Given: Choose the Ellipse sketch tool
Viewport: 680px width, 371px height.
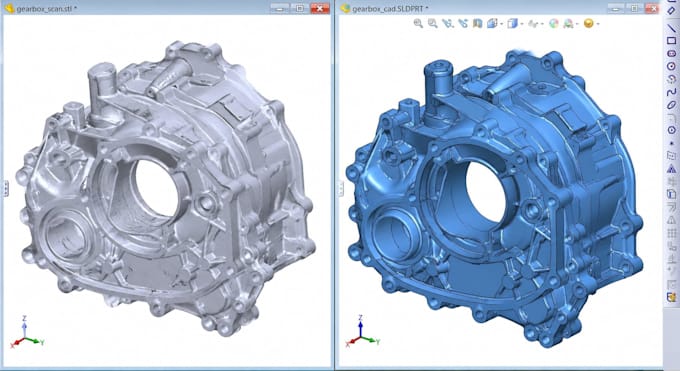Looking at the screenshot, I should click(671, 105).
